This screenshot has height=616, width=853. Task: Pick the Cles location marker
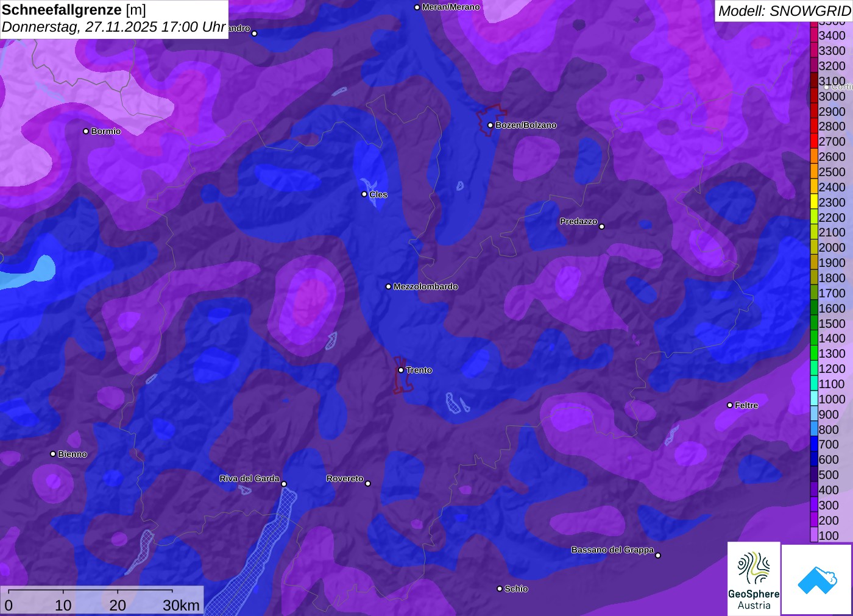364,194
